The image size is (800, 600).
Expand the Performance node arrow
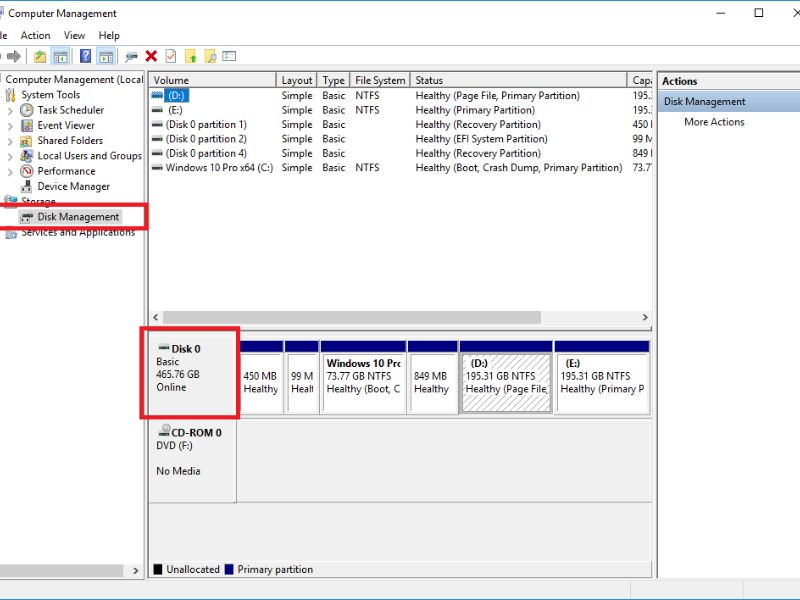pyautogui.click(x=10, y=171)
